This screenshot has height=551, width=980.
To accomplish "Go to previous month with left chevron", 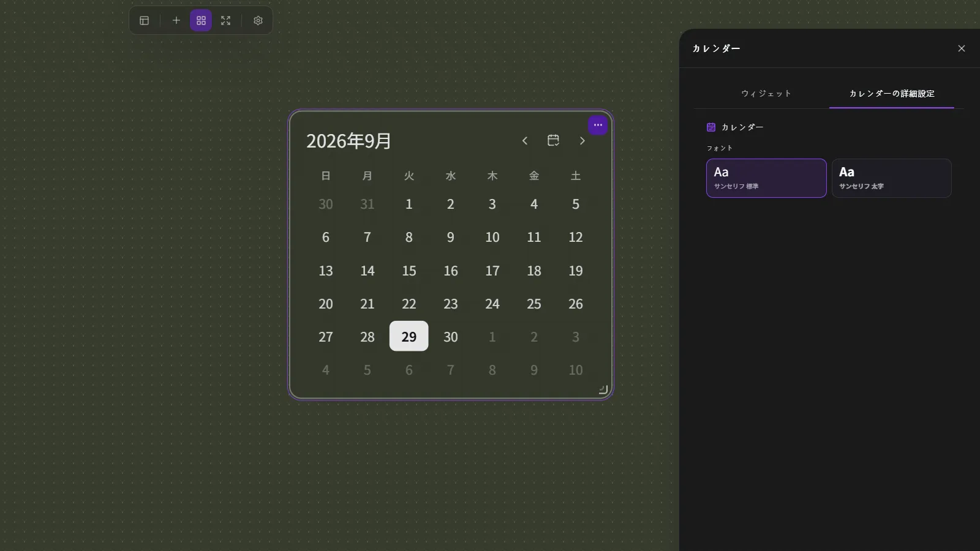I will (525, 141).
